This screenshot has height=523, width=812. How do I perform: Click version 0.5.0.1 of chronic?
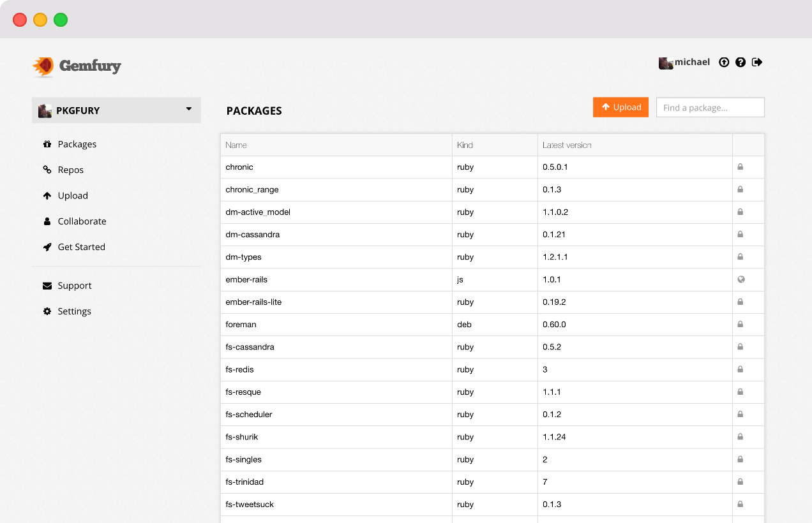[555, 167]
